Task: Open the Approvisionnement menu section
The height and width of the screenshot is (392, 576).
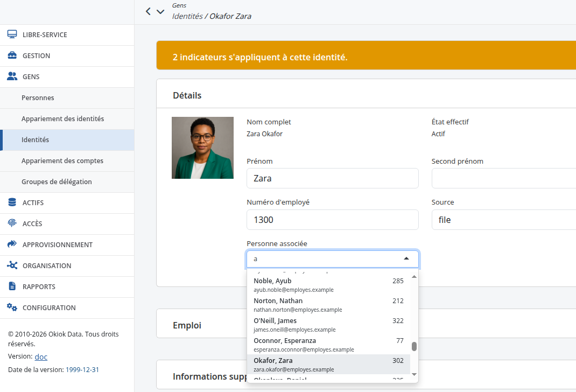Action: tap(67, 244)
